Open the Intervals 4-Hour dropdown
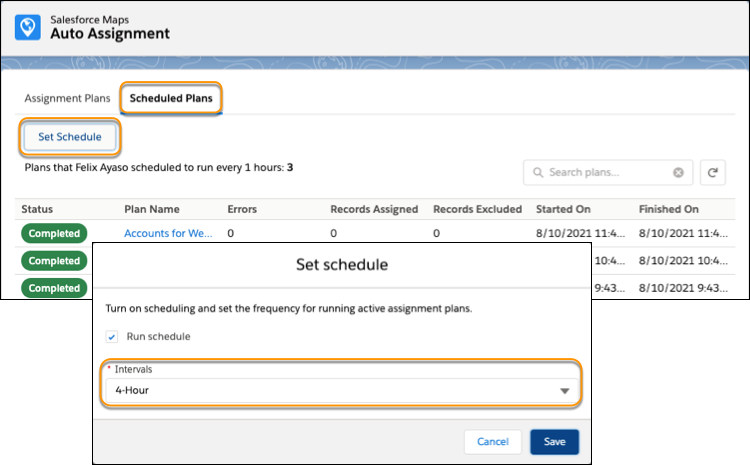 pyautogui.click(x=341, y=390)
